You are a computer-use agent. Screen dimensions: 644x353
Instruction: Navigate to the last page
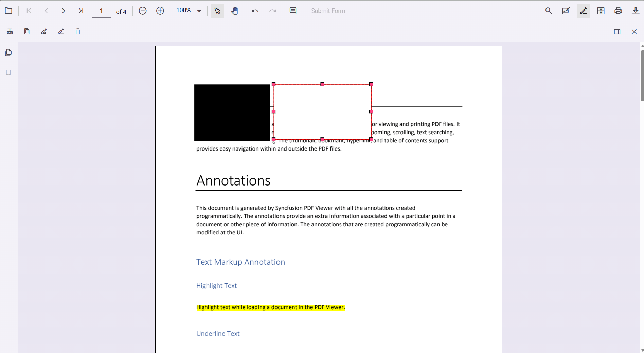click(x=81, y=11)
